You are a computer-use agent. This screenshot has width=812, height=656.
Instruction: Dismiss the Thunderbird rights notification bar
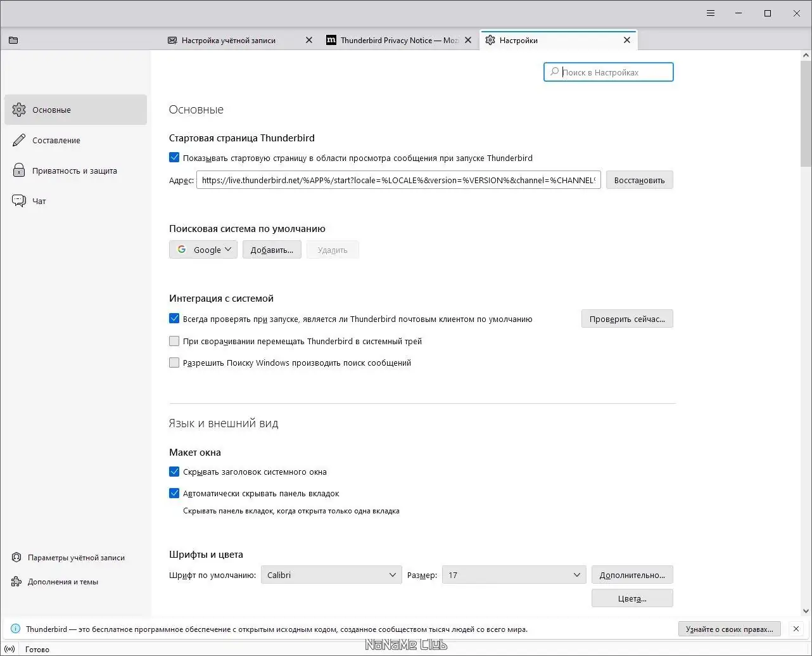point(795,629)
